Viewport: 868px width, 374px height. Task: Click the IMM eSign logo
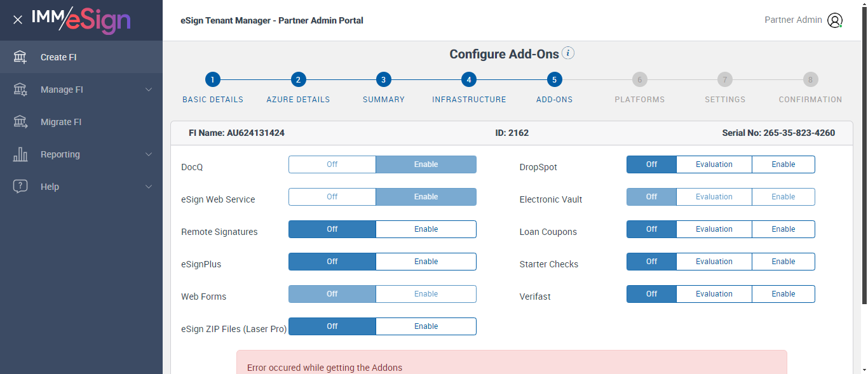pos(81,20)
